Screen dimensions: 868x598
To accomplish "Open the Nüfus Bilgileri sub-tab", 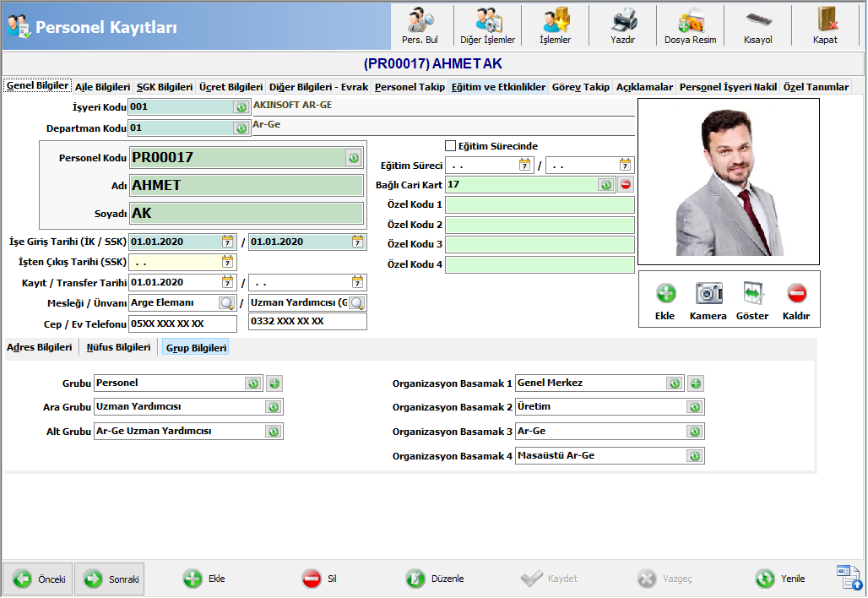I will pyautogui.click(x=118, y=347).
